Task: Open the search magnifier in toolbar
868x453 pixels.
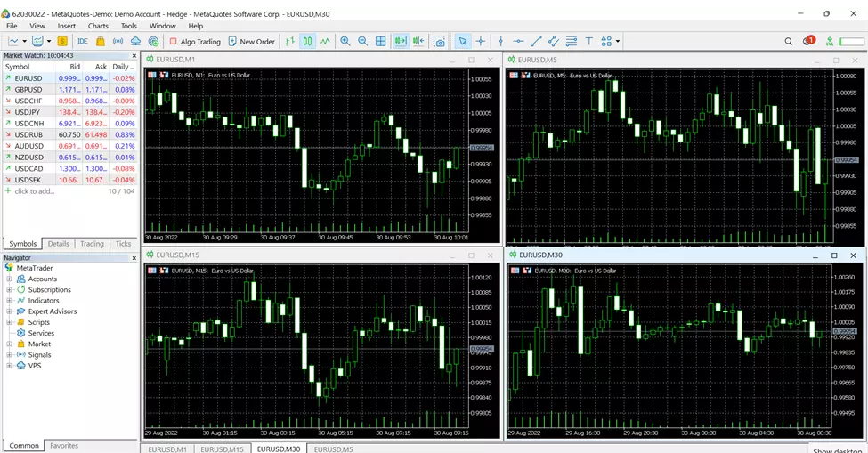Action: click(x=789, y=41)
